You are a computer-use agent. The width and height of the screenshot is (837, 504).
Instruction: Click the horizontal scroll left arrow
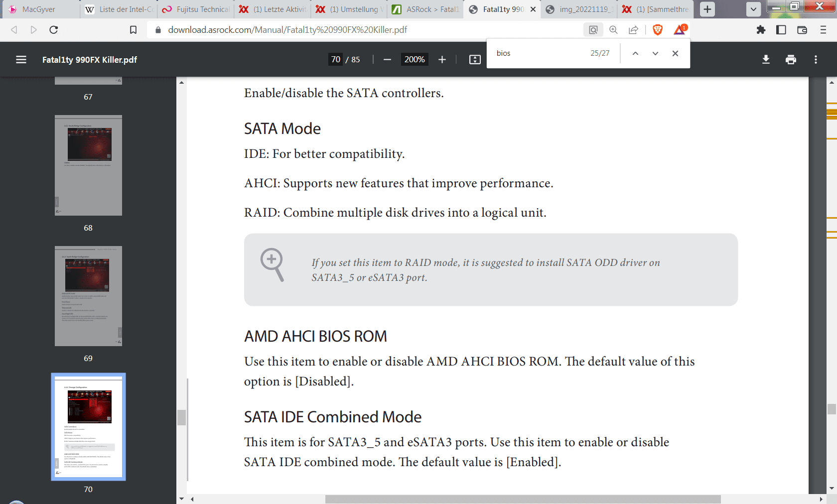pos(192,499)
